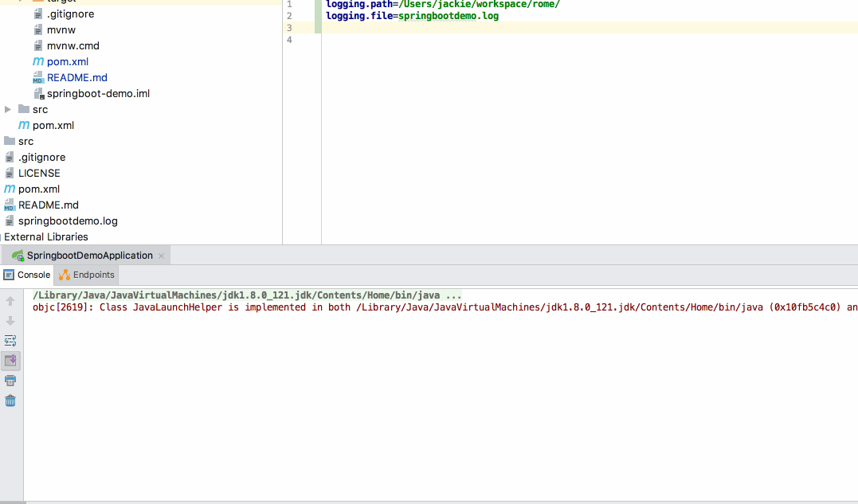Select the root-level .gitignore above LICENSE
The height and width of the screenshot is (504, 858).
(x=41, y=158)
